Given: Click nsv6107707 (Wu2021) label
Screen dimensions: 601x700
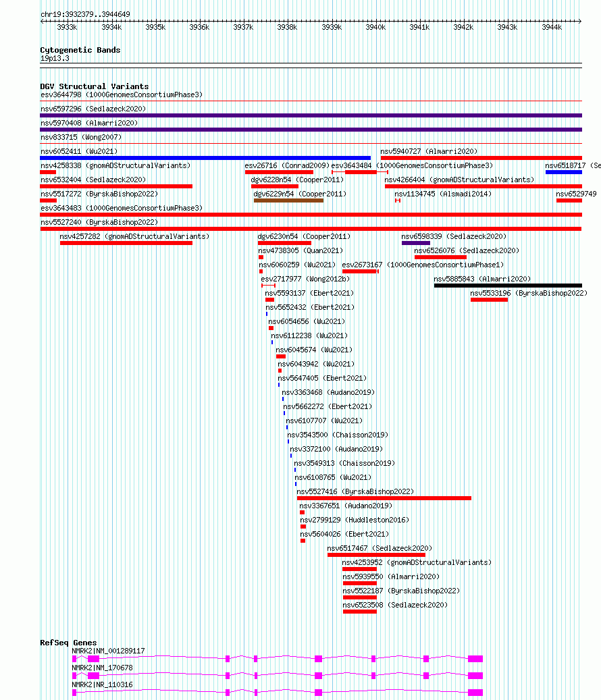Looking at the screenshot, I should (x=324, y=421).
